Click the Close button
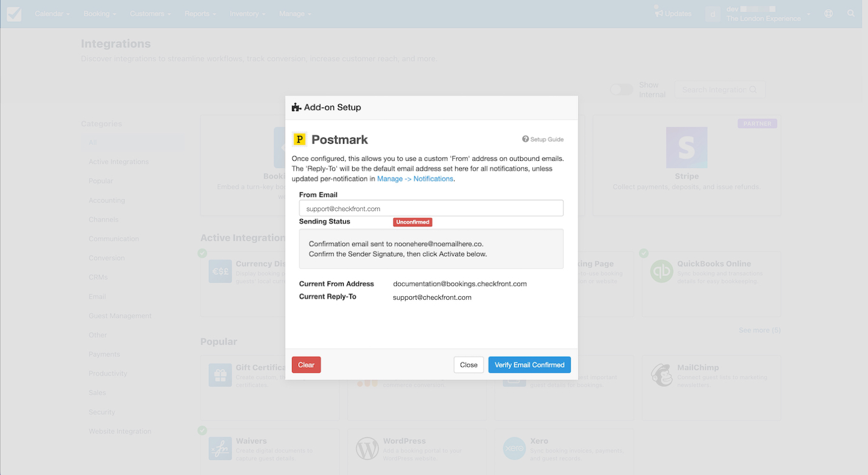 pyautogui.click(x=469, y=365)
